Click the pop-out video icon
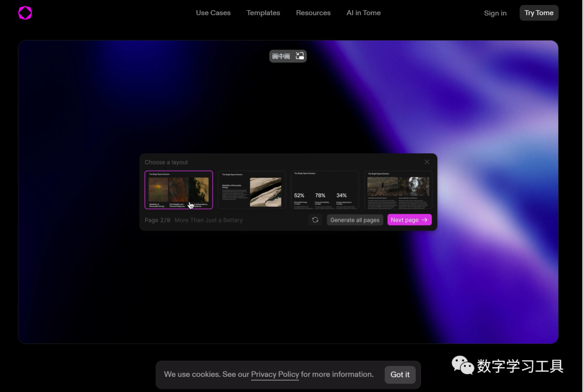Image resolution: width=583 pixels, height=392 pixels. pos(300,56)
